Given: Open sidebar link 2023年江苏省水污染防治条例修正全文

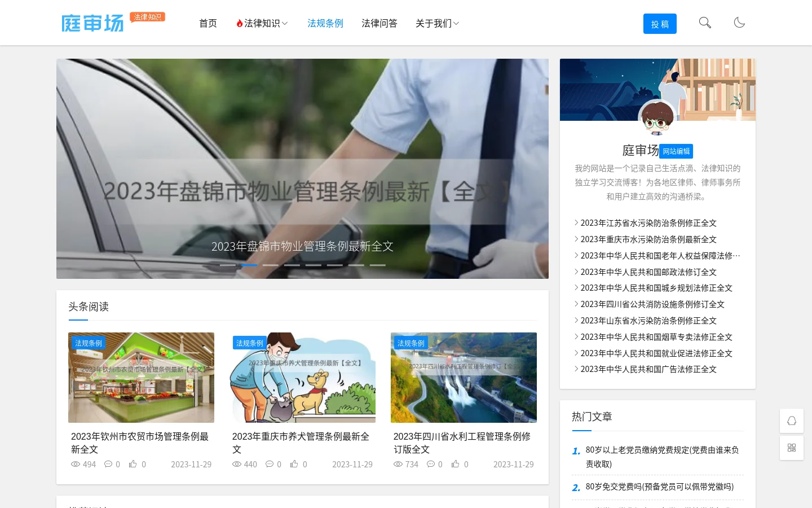Looking at the screenshot, I should pyautogui.click(x=648, y=223).
